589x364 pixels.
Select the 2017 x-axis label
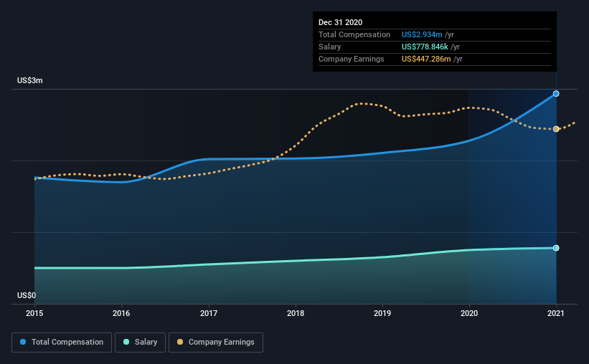point(209,313)
